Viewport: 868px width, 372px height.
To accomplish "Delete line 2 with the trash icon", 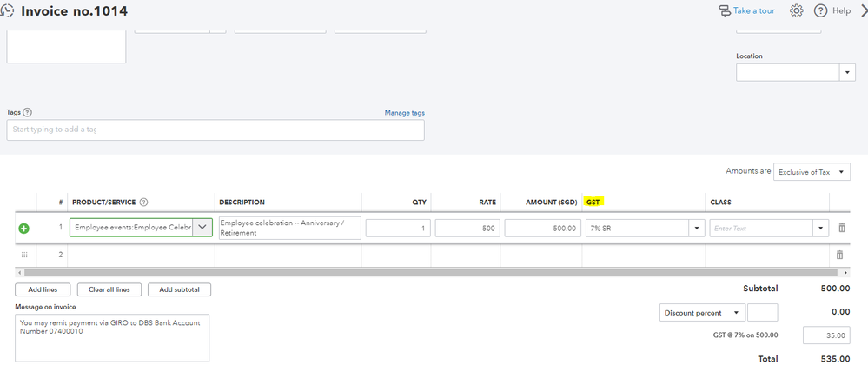I will [840, 255].
